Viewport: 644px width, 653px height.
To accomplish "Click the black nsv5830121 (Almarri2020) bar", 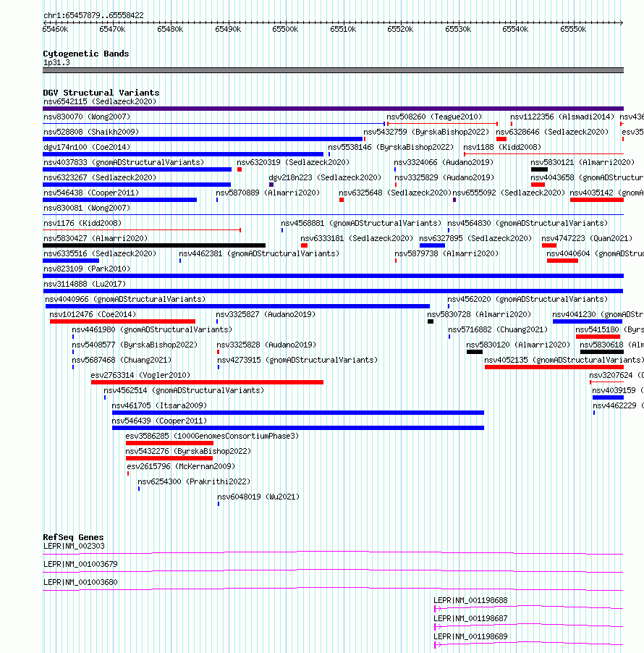I will click(x=539, y=169).
